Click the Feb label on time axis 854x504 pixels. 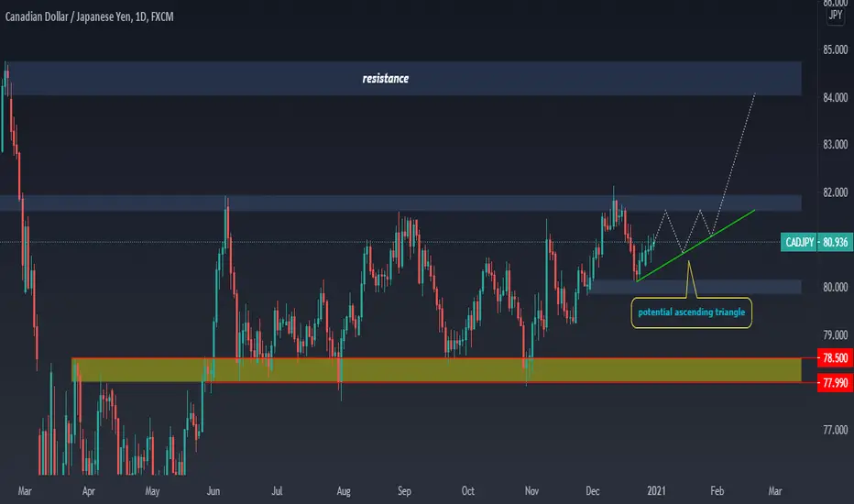(x=717, y=491)
